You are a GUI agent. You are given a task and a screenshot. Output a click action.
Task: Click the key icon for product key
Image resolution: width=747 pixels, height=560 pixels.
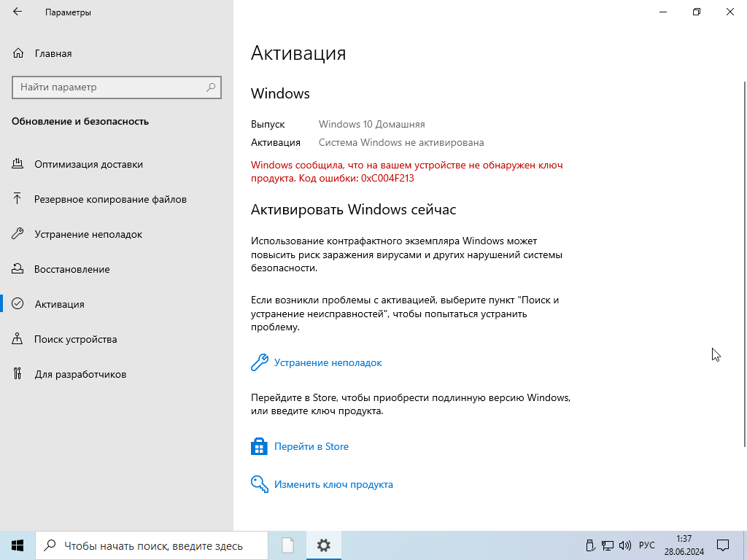click(x=259, y=484)
